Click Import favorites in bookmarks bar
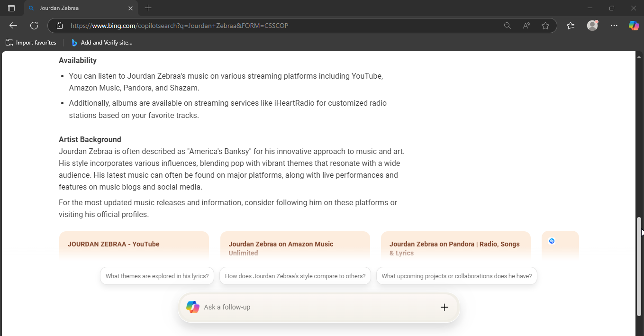 click(x=31, y=43)
